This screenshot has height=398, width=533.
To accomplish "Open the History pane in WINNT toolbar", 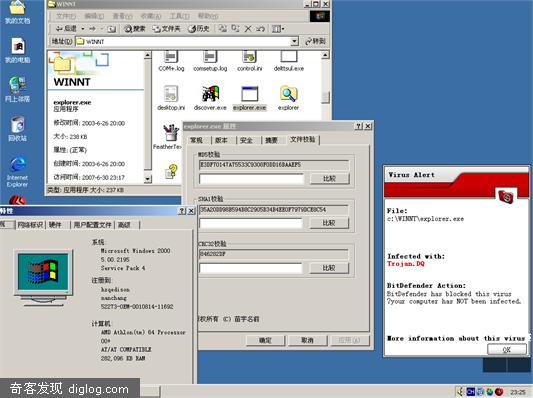I will (x=199, y=29).
